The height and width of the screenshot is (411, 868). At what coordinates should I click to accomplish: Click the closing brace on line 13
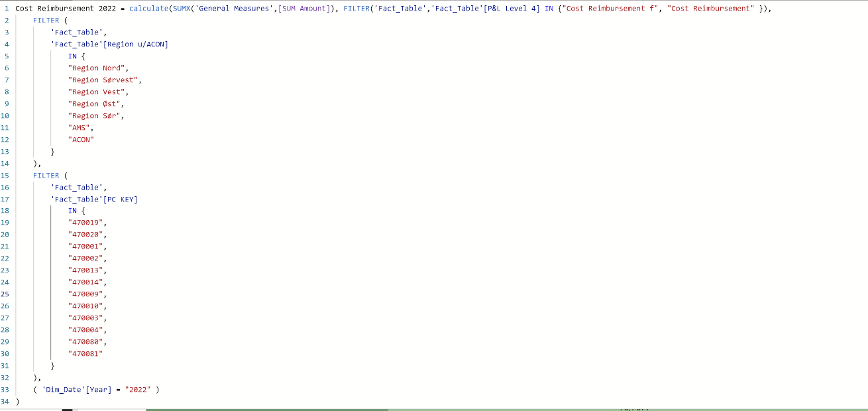click(x=53, y=151)
